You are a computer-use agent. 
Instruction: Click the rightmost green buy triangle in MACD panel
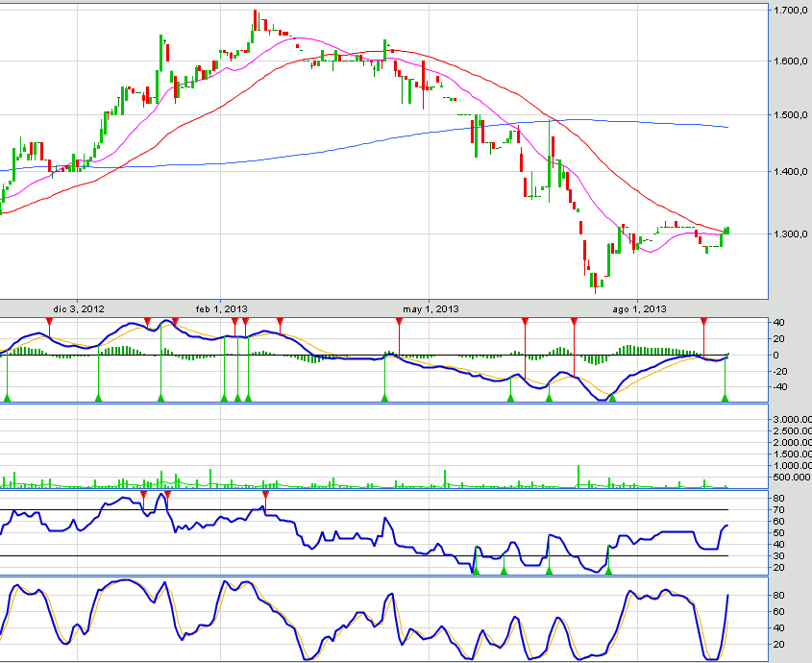[725, 397]
